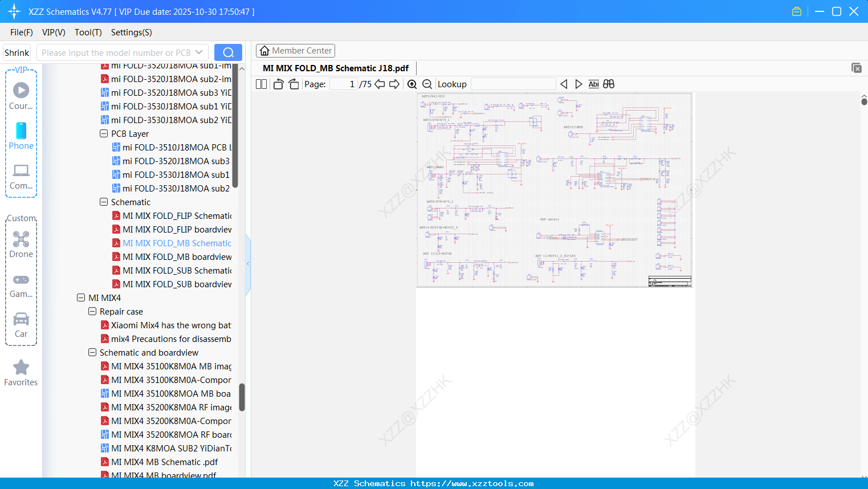Open the File(F) menu

(x=22, y=32)
